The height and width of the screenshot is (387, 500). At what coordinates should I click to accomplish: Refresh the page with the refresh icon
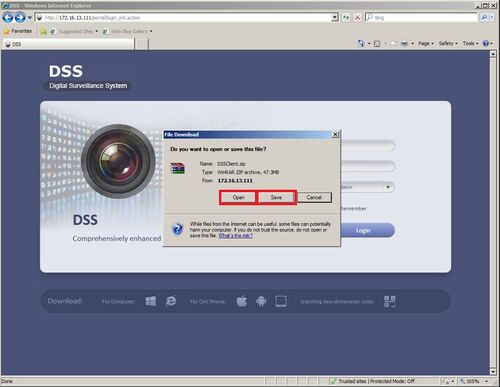click(x=346, y=17)
